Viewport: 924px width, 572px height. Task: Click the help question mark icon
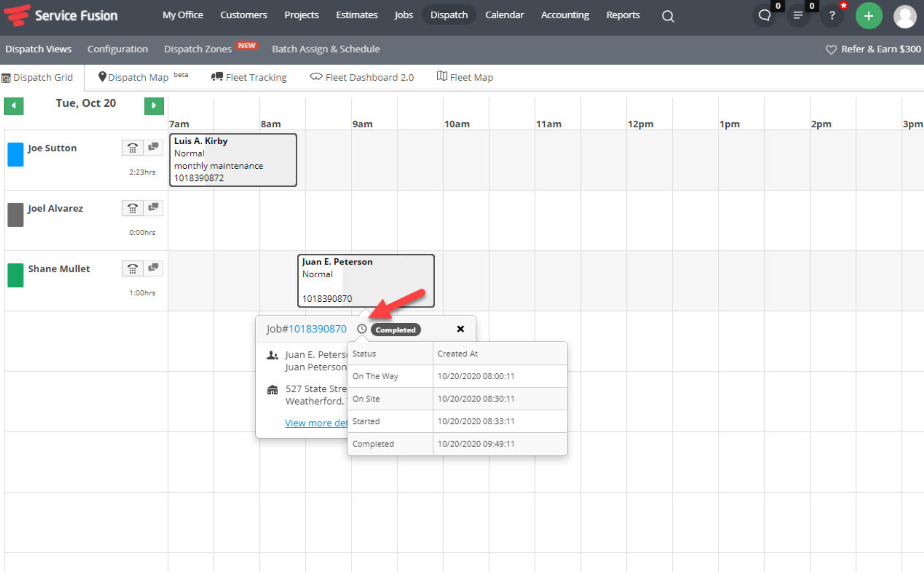832,16
